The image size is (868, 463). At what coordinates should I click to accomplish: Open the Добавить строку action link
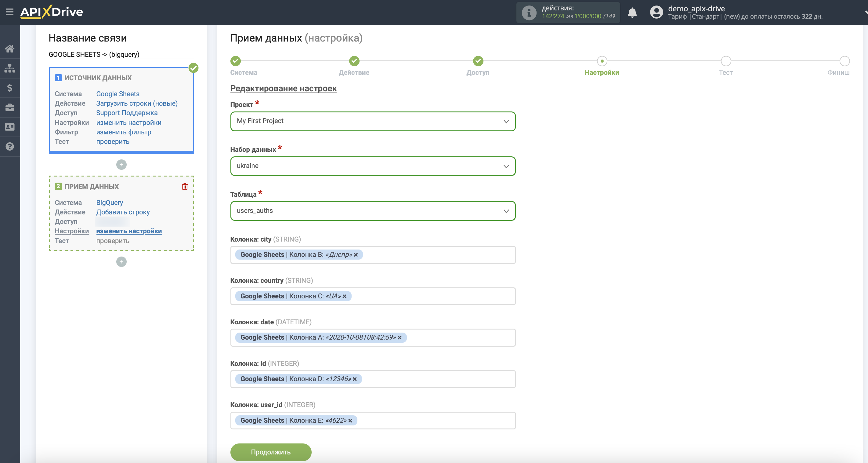tap(123, 212)
